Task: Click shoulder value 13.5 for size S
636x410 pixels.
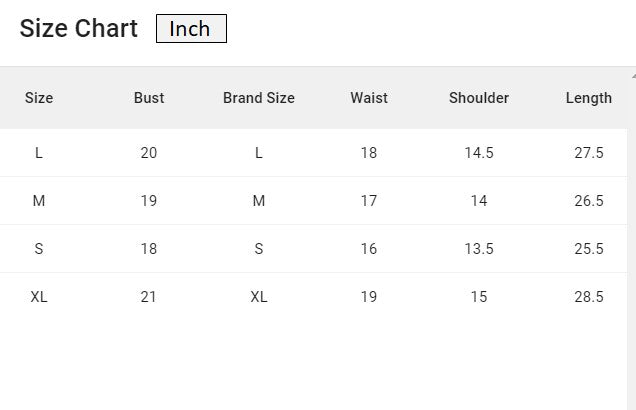Action: (x=479, y=249)
